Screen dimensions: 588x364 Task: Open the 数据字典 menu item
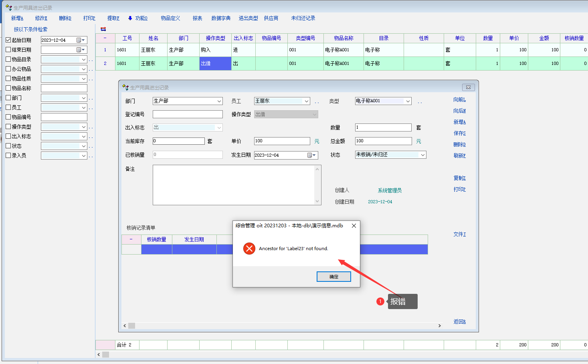point(221,18)
